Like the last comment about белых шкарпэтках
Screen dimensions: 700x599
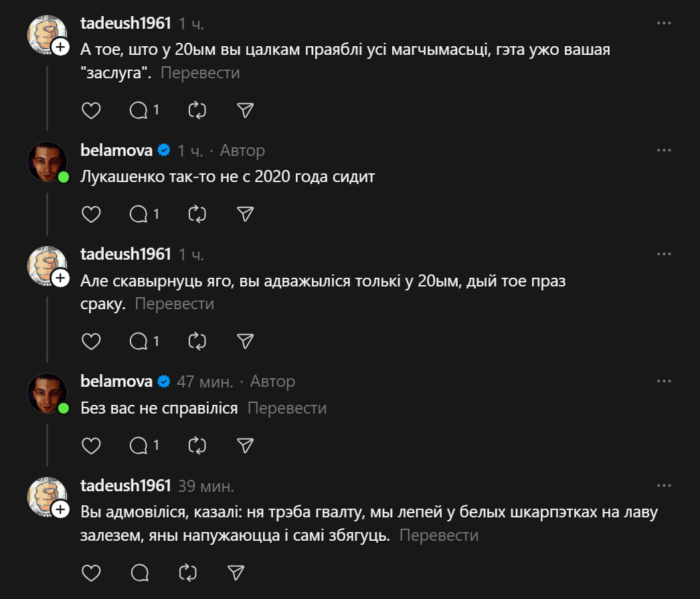[x=91, y=573]
